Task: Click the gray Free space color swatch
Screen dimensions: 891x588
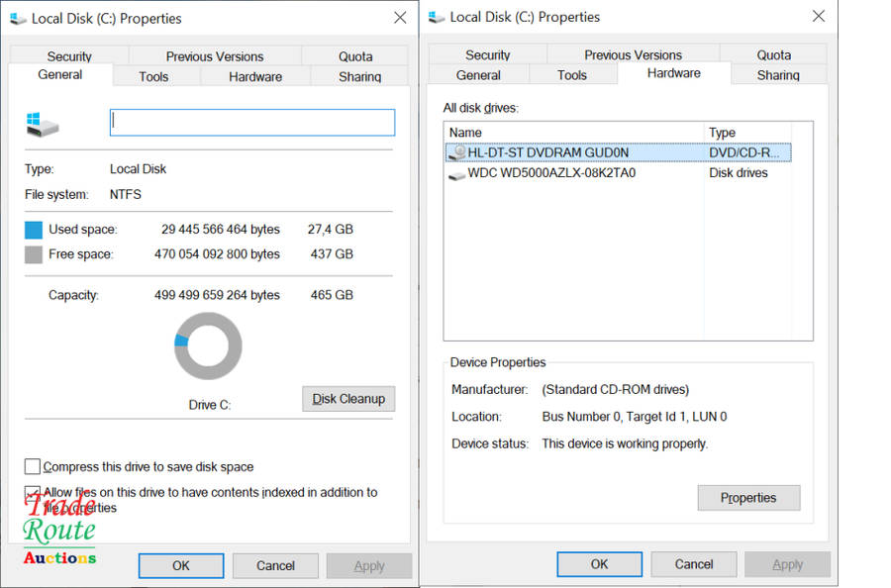Action: 34,254
